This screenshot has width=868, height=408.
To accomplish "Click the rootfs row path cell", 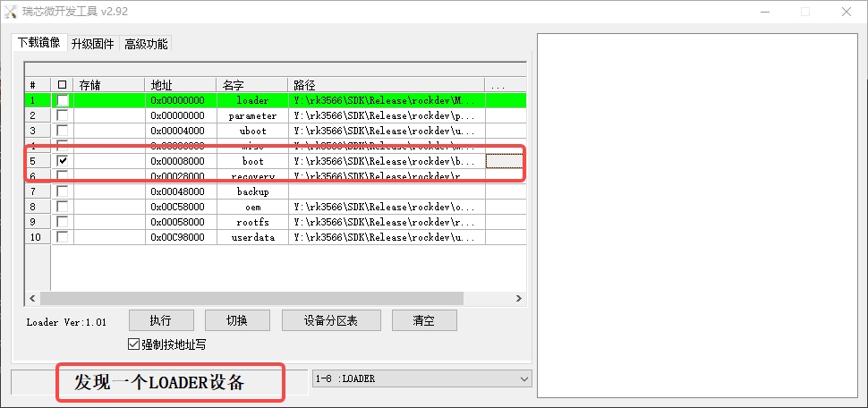I will pyautogui.click(x=387, y=222).
